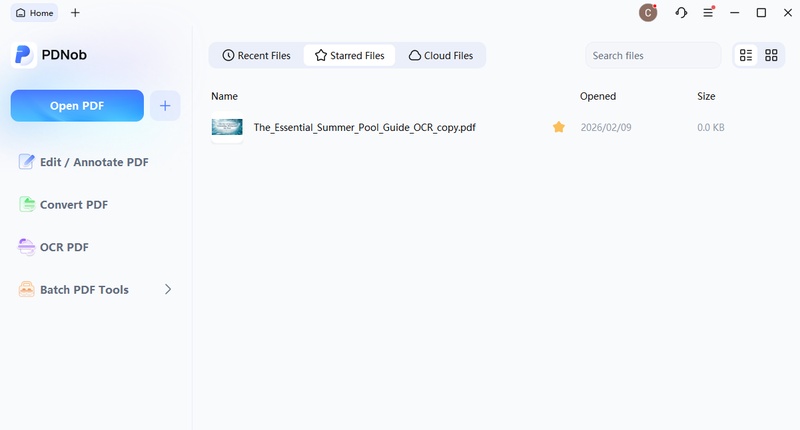Choose Edit / Annotate PDF
This screenshot has height=430, width=800.
pos(94,162)
